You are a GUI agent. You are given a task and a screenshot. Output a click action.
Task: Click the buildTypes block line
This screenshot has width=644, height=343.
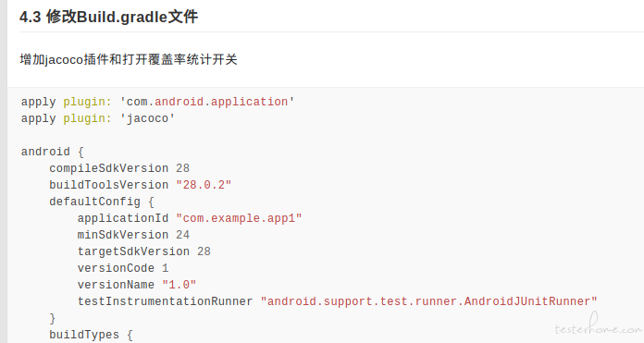click(92, 335)
